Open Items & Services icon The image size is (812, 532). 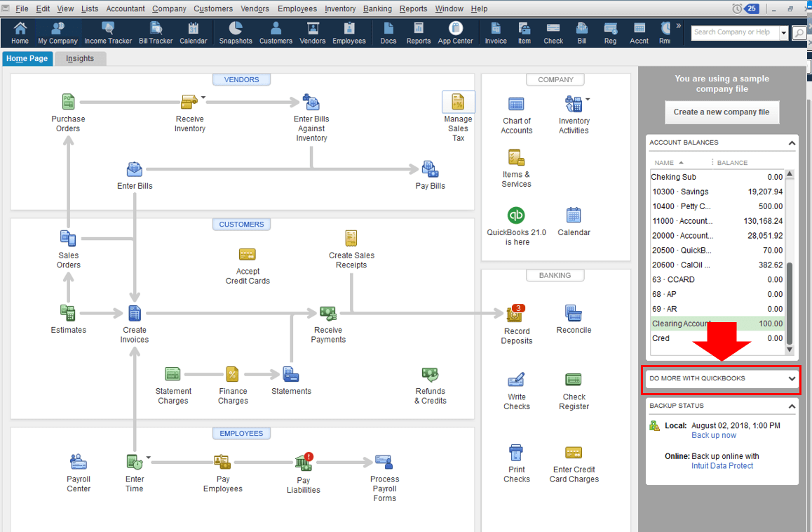[516, 157]
